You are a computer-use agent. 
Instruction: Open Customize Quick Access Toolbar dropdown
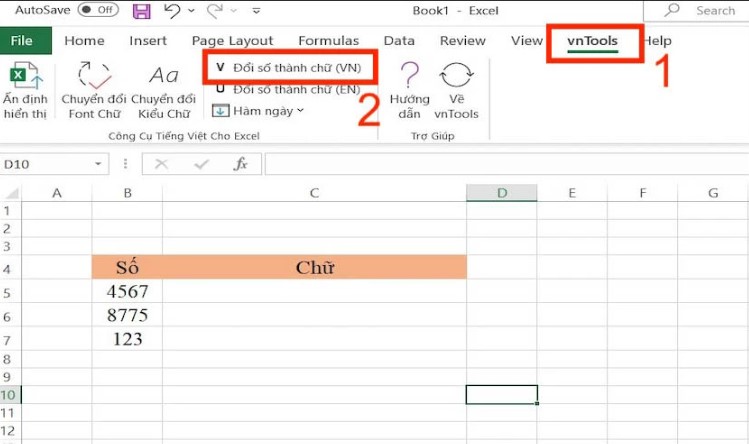[x=257, y=11]
